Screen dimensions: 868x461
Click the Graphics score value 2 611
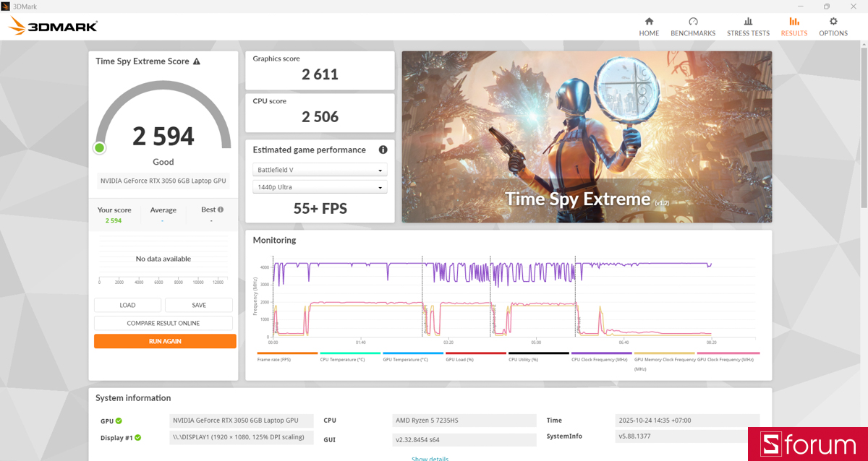[320, 74]
